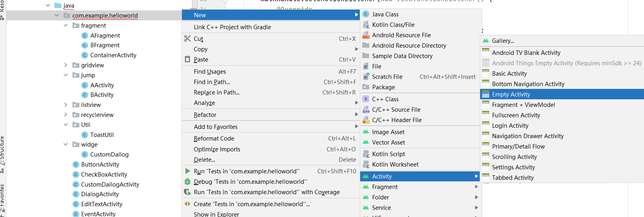Image resolution: width=644 pixels, height=217 pixels.
Task: Collapse the jump package folder
Action: click(x=66, y=75)
